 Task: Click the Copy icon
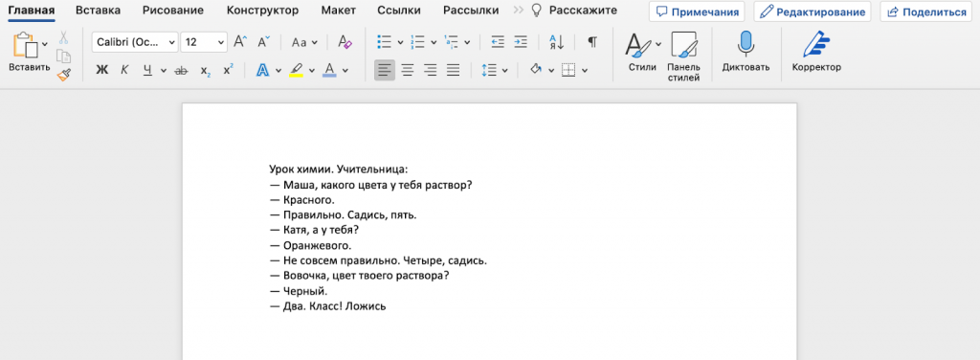click(64, 56)
